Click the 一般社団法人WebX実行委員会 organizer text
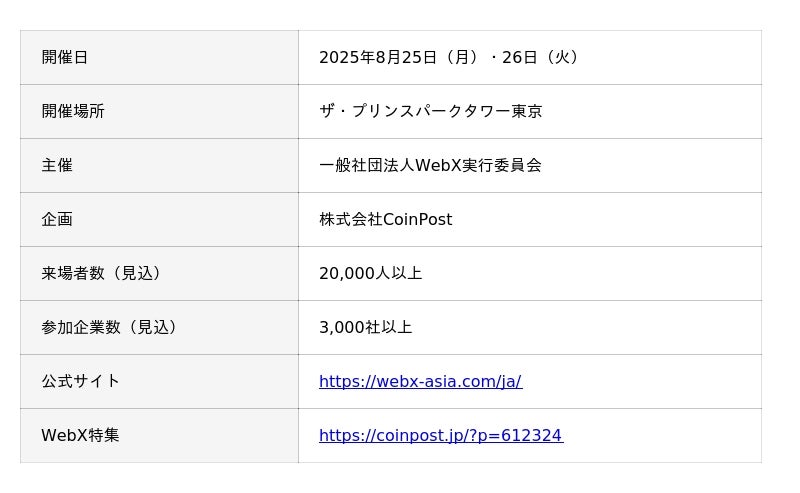 point(430,165)
